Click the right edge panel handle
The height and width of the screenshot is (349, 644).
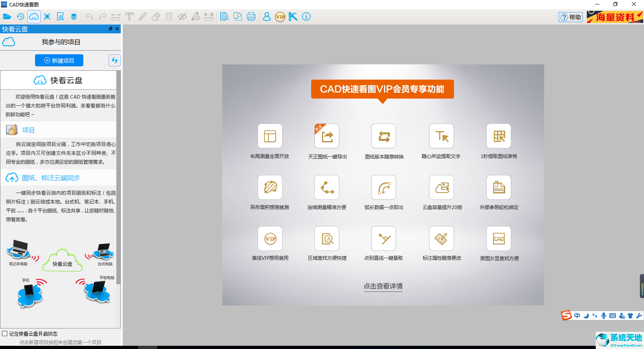[642, 286]
